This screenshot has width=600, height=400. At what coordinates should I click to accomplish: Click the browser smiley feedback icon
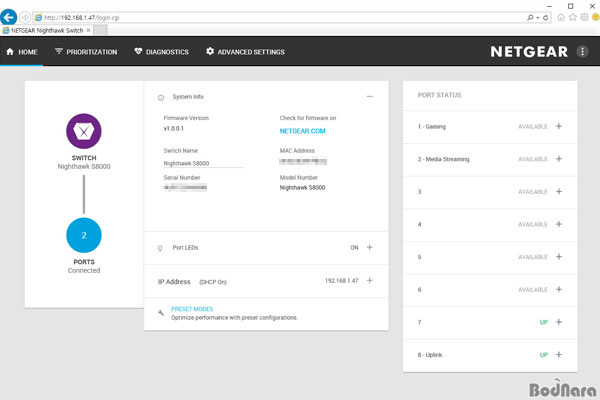tap(595, 17)
